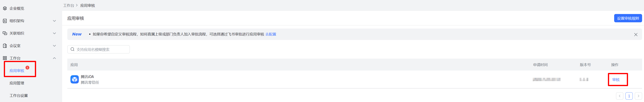This screenshot has width=644, height=102.
Task: Click the 腾讯iOA app icon
Action: (74, 79)
